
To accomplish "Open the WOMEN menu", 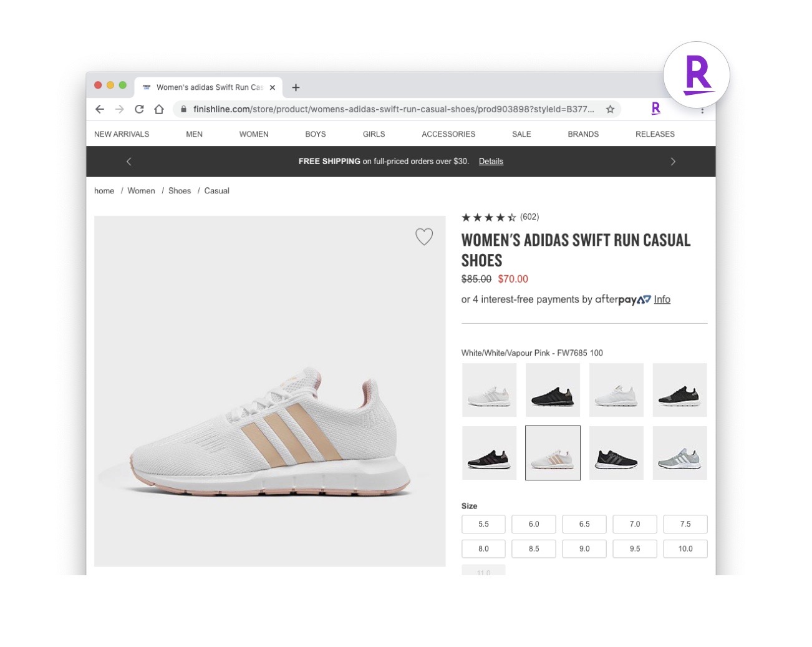I will point(254,134).
